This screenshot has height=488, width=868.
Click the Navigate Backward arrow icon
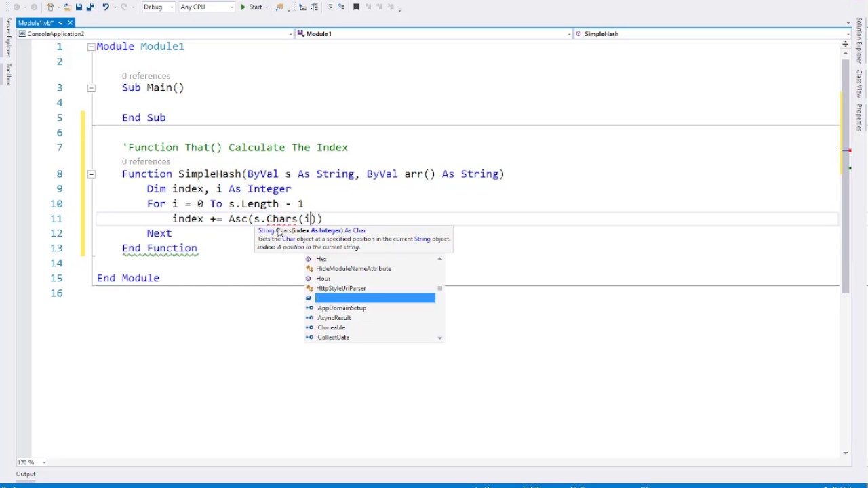(16, 7)
